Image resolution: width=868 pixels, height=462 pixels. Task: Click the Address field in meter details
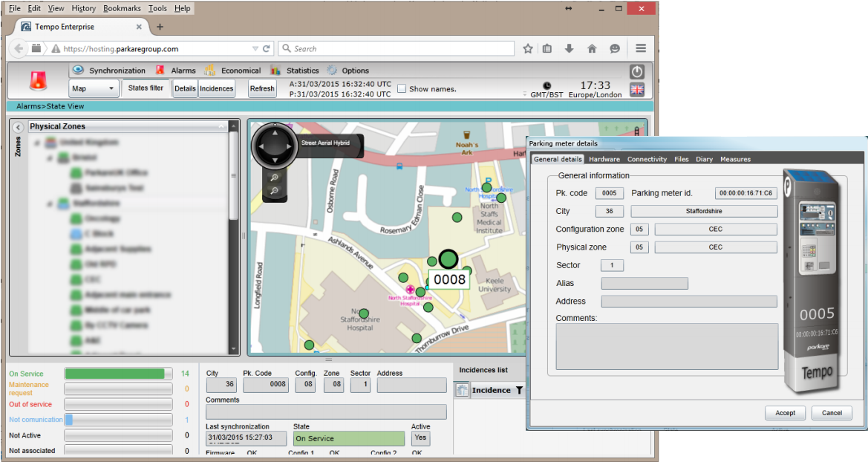[689, 302]
